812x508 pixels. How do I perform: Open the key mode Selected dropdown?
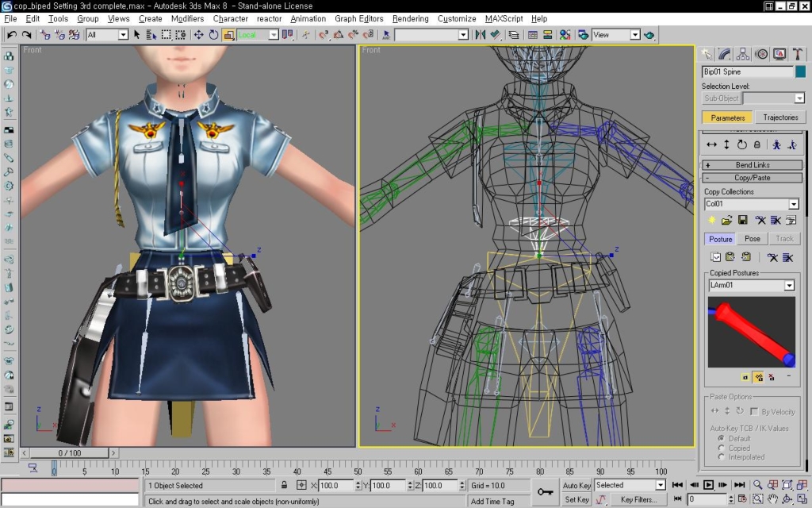(x=661, y=485)
